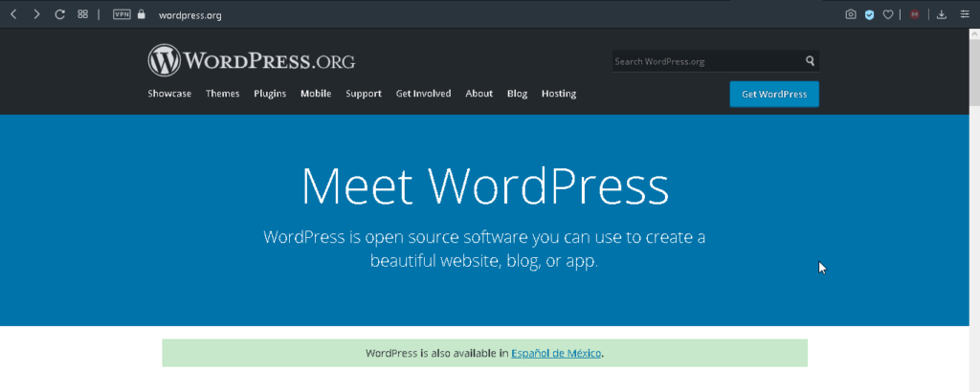
Task: Open the red M extension icon
Action: point(915,14)
